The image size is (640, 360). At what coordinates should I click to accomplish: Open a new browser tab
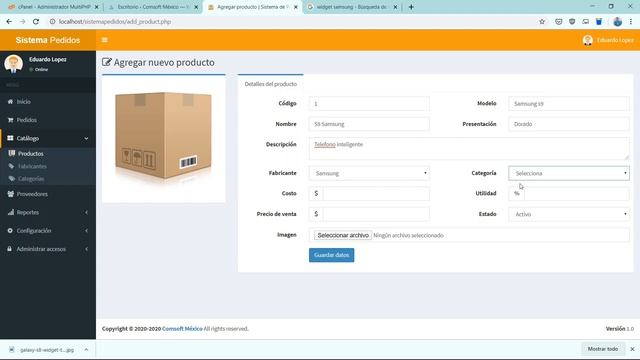click(411, 7)
